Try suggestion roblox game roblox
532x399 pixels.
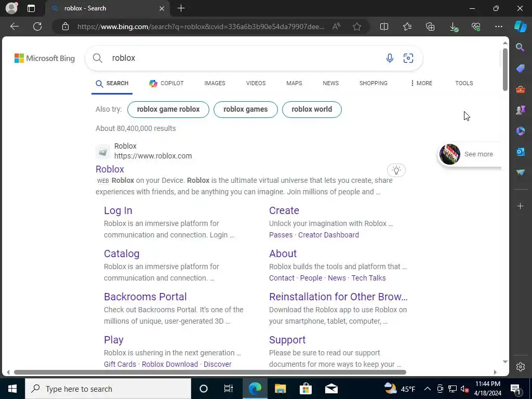tap(168, 109)
